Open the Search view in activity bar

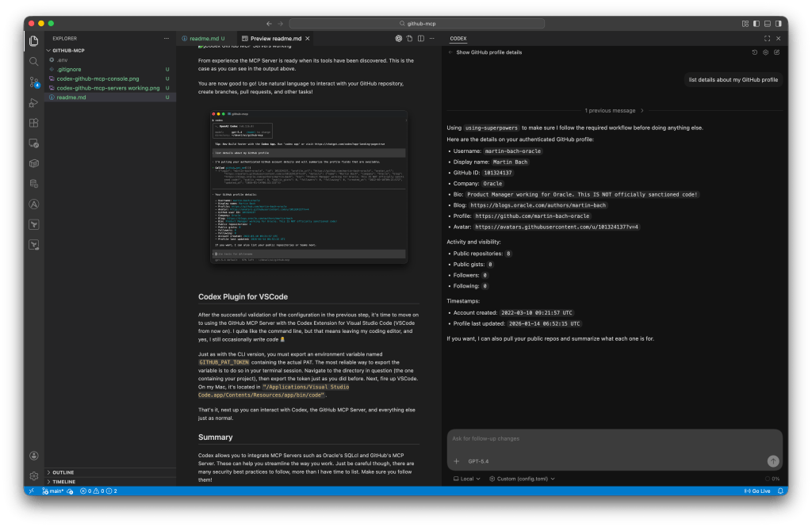[34, 61]
